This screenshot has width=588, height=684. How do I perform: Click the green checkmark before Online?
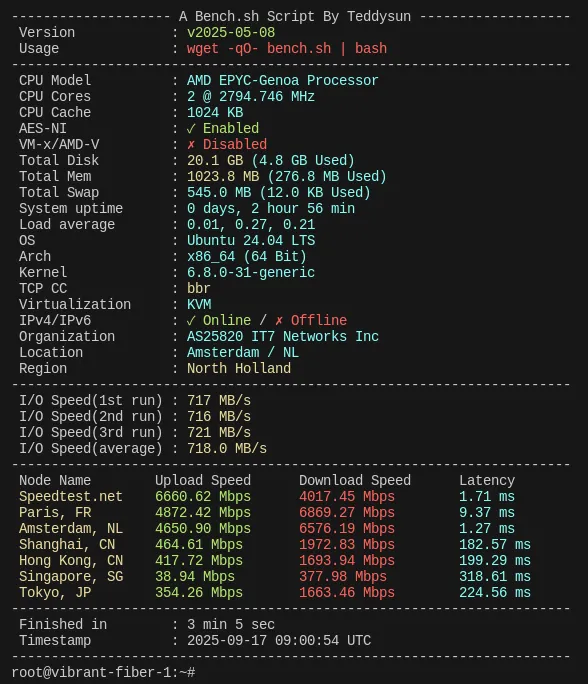[191, 321]
